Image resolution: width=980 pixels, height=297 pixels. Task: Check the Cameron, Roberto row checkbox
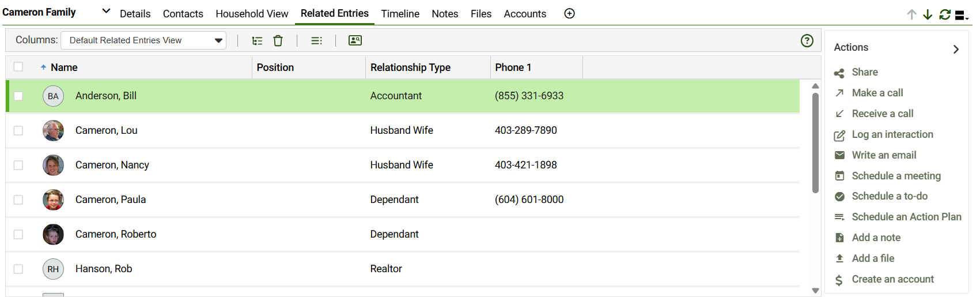point(18,234)
